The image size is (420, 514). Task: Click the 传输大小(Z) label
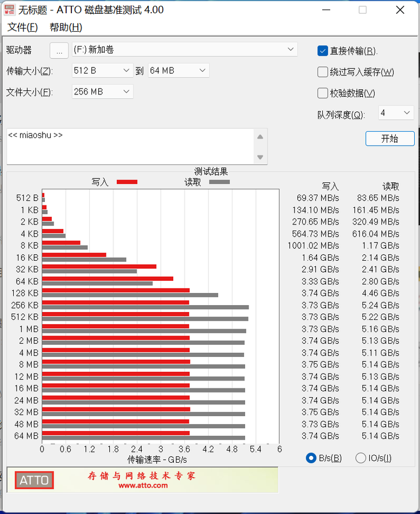[29, 71]
